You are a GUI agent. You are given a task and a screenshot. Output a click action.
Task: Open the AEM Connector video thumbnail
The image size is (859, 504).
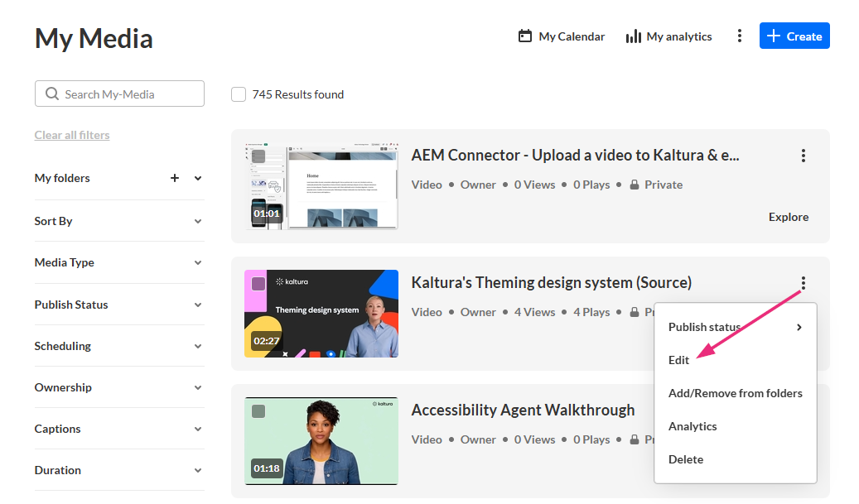321,186
